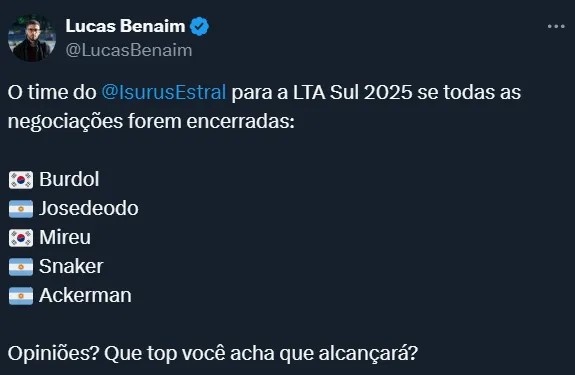Viewport: 575px width, 375px height.
Task: Open the three-dot more options menu
Action: coord(556,26)
